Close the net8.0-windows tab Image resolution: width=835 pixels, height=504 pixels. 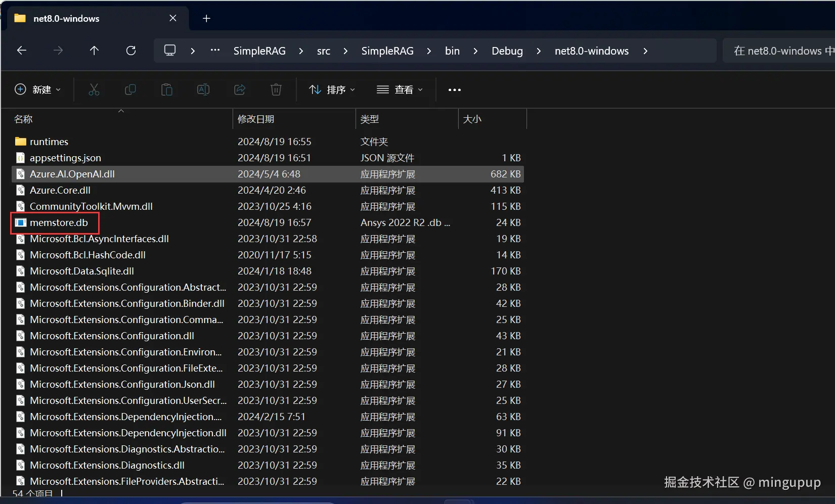(x=173, y=18)
